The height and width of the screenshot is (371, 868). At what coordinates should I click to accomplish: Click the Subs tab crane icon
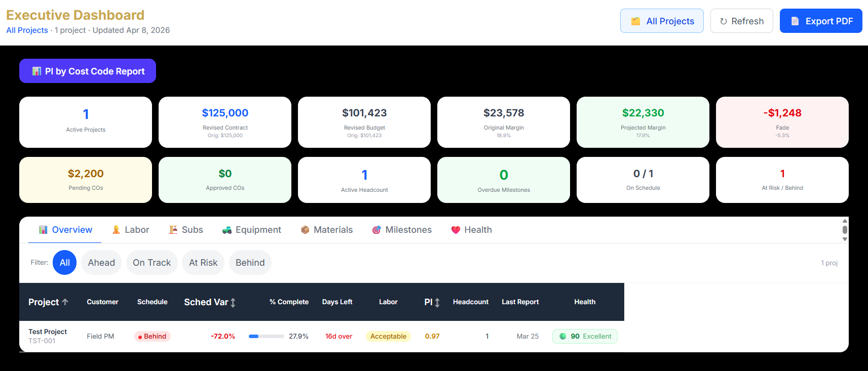click(173, 230)
